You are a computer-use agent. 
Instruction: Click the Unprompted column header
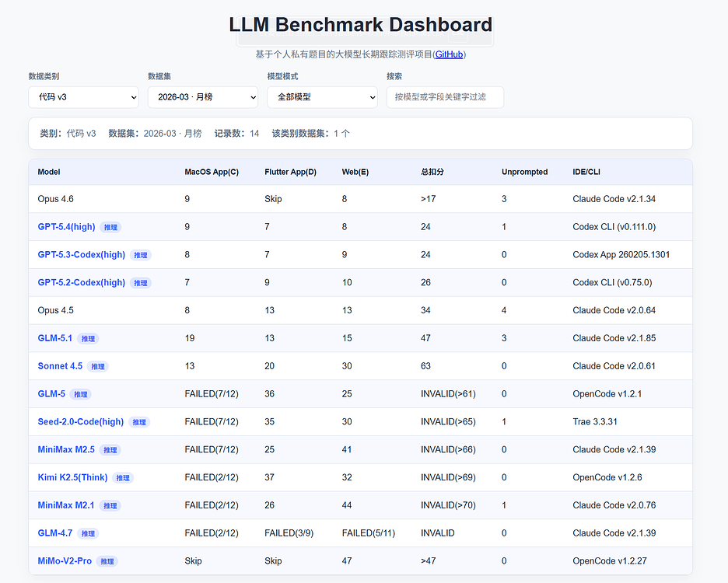click(525, 172)
